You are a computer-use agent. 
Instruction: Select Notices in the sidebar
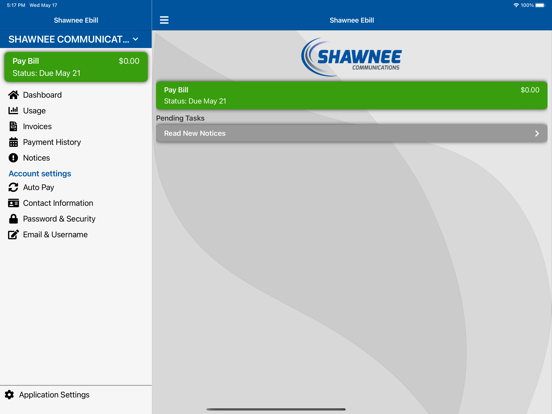[x=36, y=158]
